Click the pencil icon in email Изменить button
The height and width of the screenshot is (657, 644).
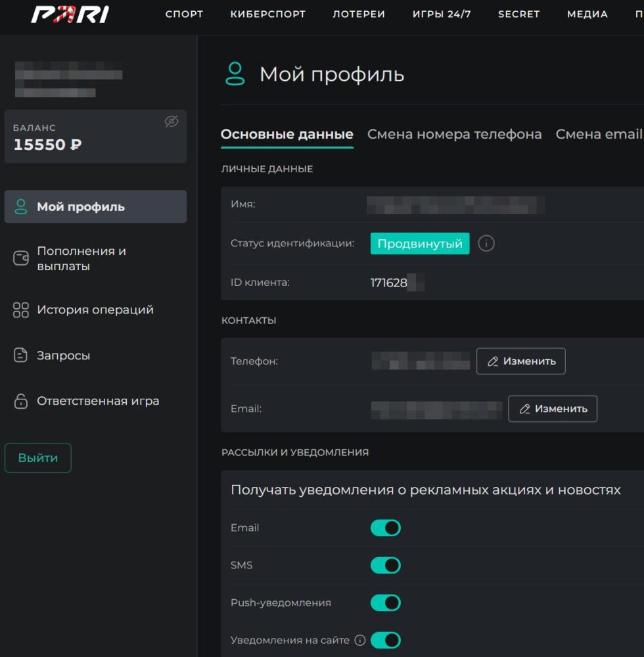click(x=525, y=409)
